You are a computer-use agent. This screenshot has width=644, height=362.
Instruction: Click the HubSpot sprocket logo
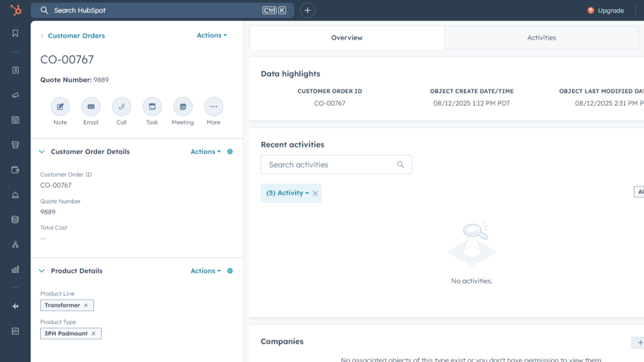click(x=15, y=10)
